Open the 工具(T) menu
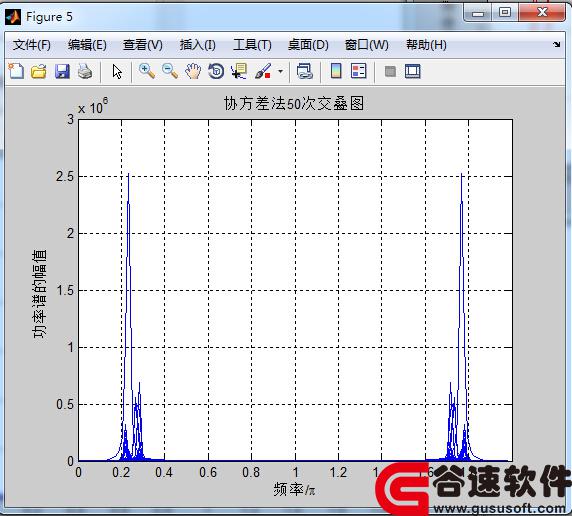Image resolution: width=572 pixels, height=516 pixels. [x=252, y=45]
